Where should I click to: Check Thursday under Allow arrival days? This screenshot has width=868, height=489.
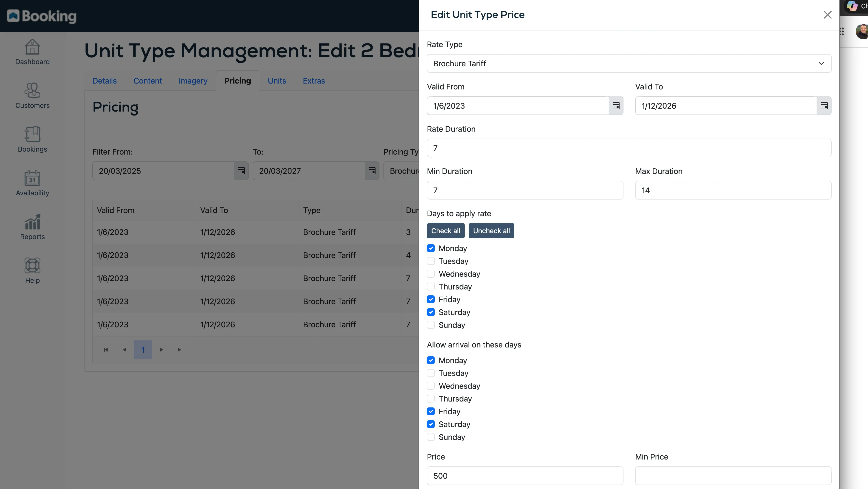[x=431, y=399]
